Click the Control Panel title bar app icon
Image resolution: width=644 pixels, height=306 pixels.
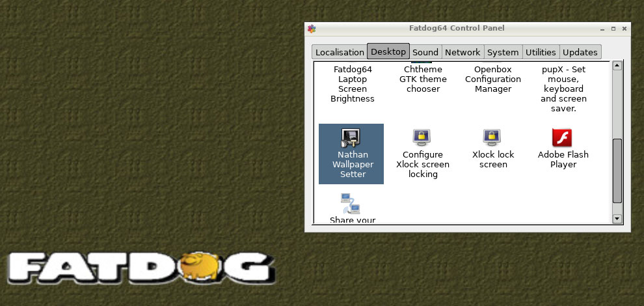pos(312,29)
